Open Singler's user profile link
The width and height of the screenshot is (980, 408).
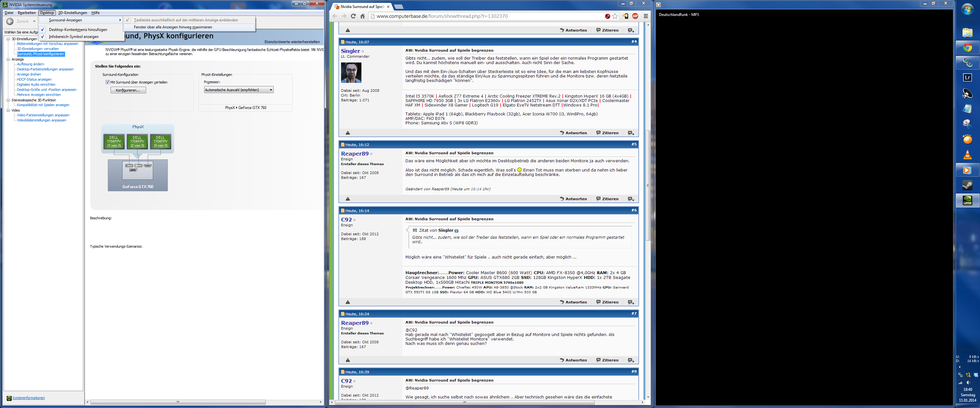350,51
